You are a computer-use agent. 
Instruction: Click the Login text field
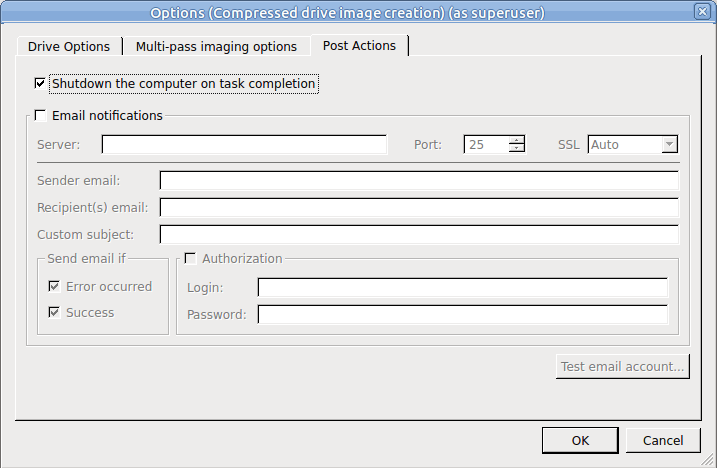point(463,287)
